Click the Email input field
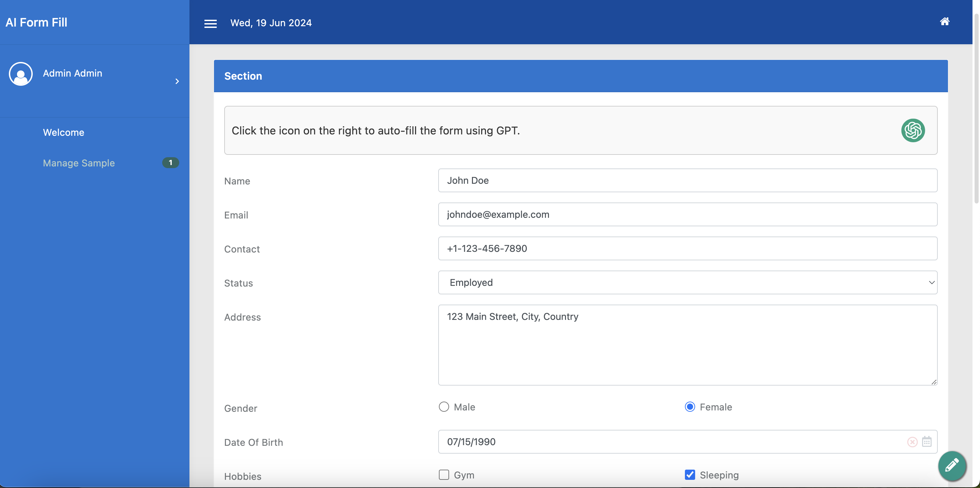 tap(687, 214)
